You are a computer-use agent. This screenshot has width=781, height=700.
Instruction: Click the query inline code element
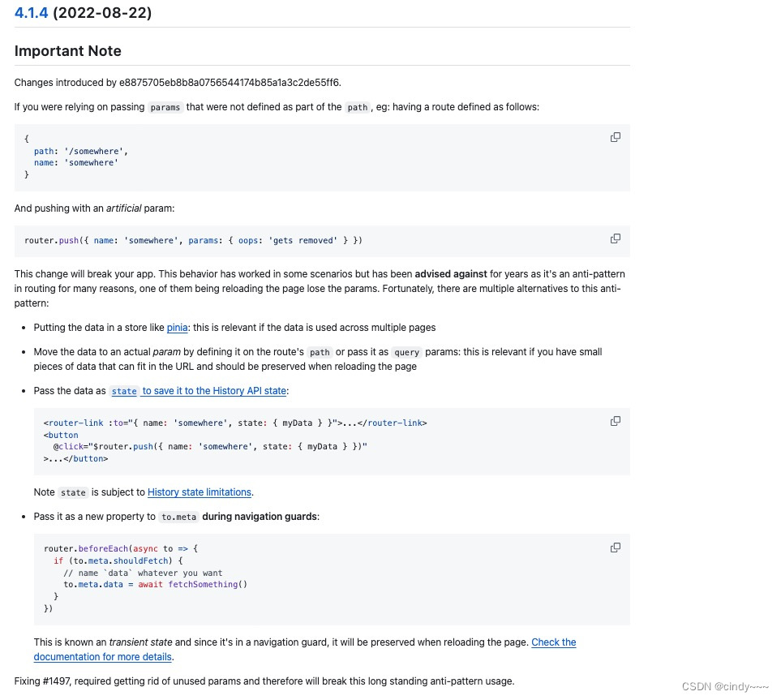click(x=406, y=352)
